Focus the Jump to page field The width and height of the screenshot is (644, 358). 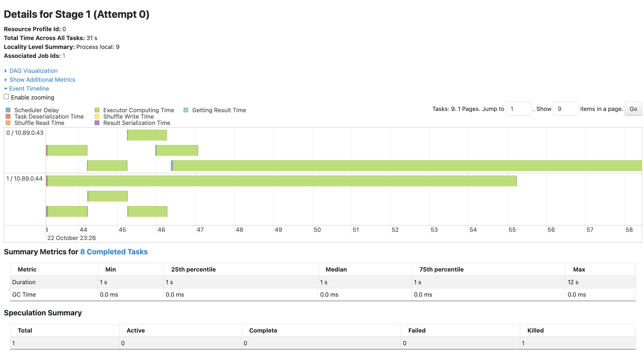[x=519, y=109]
